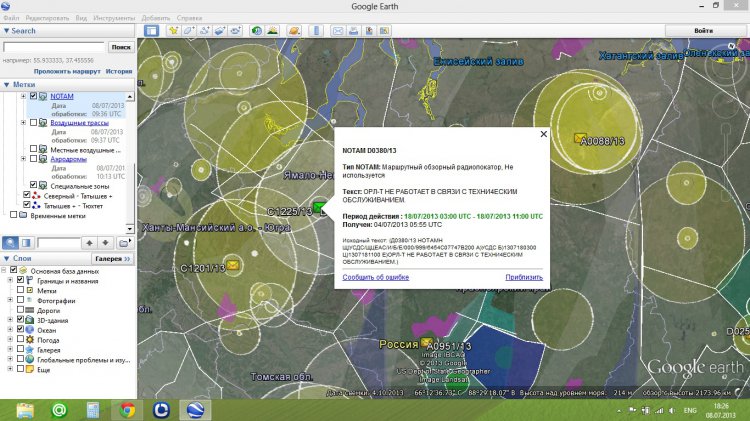Click the Поиск search button
The width and height of the screenshot is (750, 421).
tap(121, 47)
